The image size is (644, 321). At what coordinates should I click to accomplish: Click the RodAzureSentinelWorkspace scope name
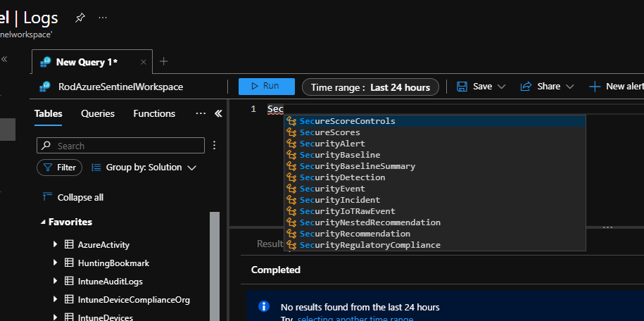pyautogui.click(x=121, y=87)
